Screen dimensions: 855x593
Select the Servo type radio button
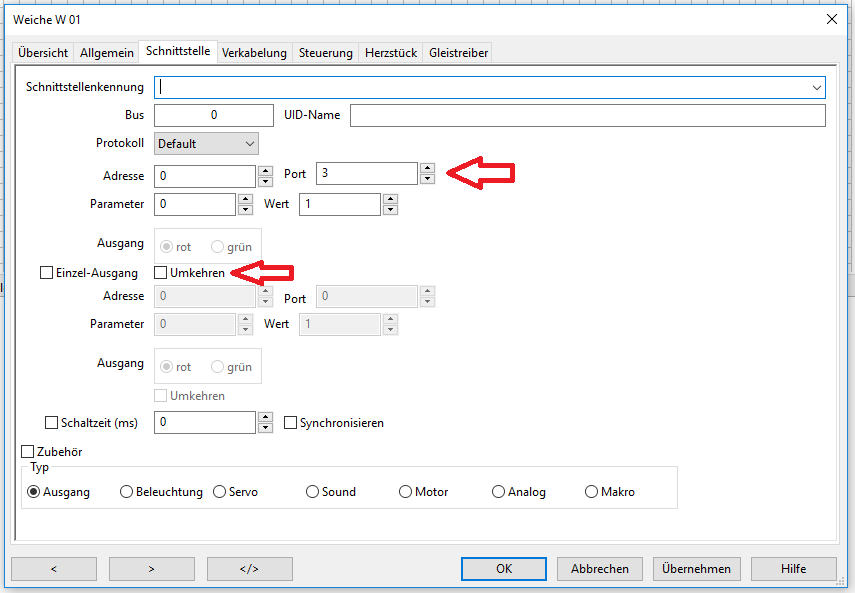[x=219, y=492]
